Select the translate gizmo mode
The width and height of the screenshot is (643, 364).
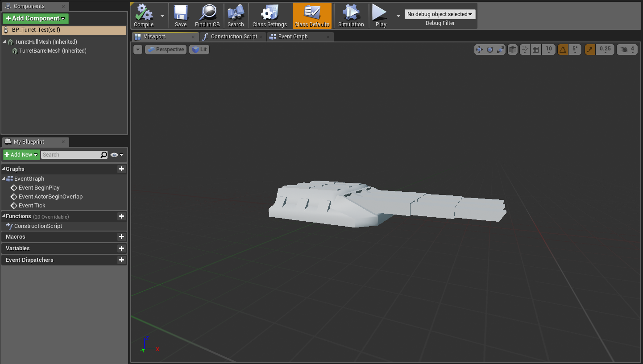click(479, 50)
